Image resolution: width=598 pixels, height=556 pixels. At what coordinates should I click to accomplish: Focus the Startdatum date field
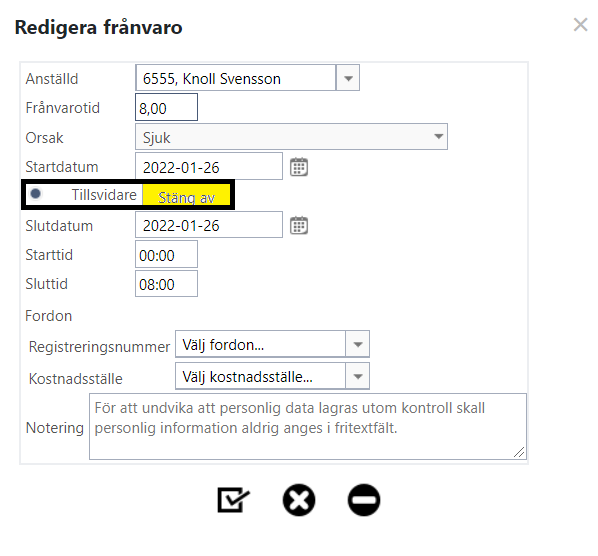click(x=209, y=166)
